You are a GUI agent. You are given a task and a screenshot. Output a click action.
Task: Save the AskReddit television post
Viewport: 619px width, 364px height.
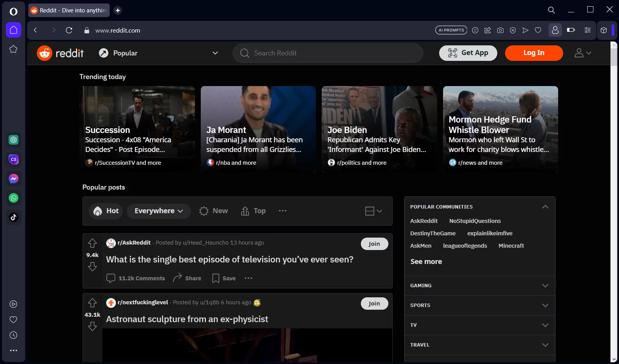(224, 278)
